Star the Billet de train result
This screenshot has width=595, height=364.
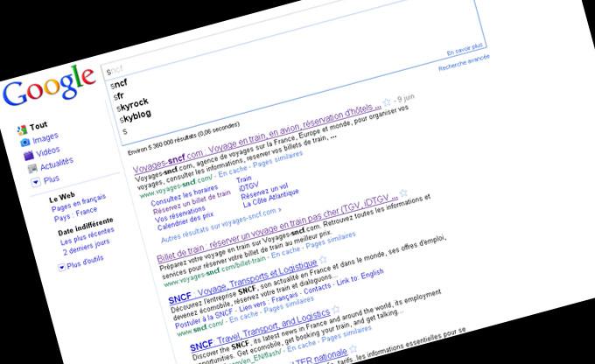403,192
